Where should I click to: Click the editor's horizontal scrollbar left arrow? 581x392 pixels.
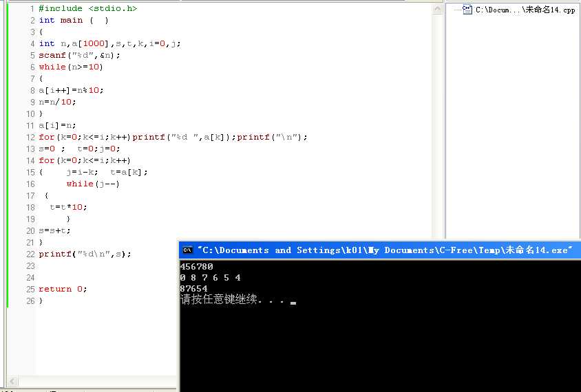(12, 381)
